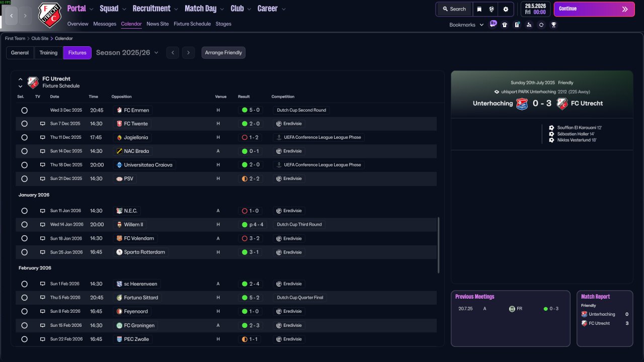The width and height of the screenshot is (644, 362).
Task: Click the FC Emmen club badge
Action: point(119,110)
